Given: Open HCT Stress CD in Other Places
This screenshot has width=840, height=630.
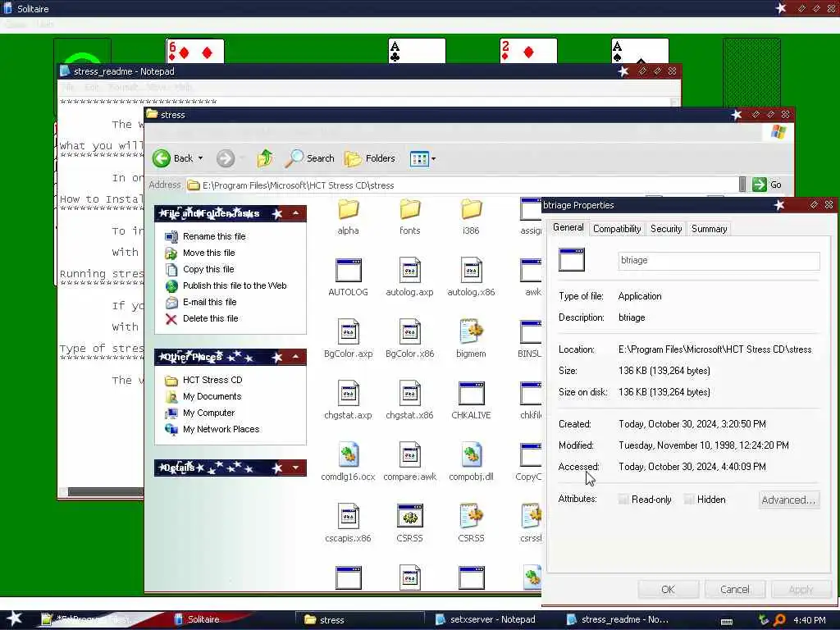Looking at the screenshot, I should (212, 380).
